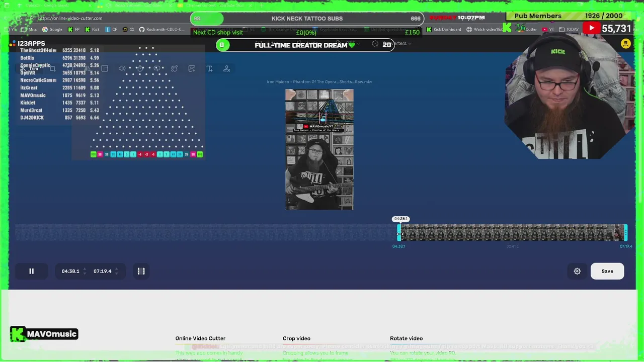The width and height of the screenshot is (644, 362).
Task: Open the Remove logo tool
Action: click(227, 68)
